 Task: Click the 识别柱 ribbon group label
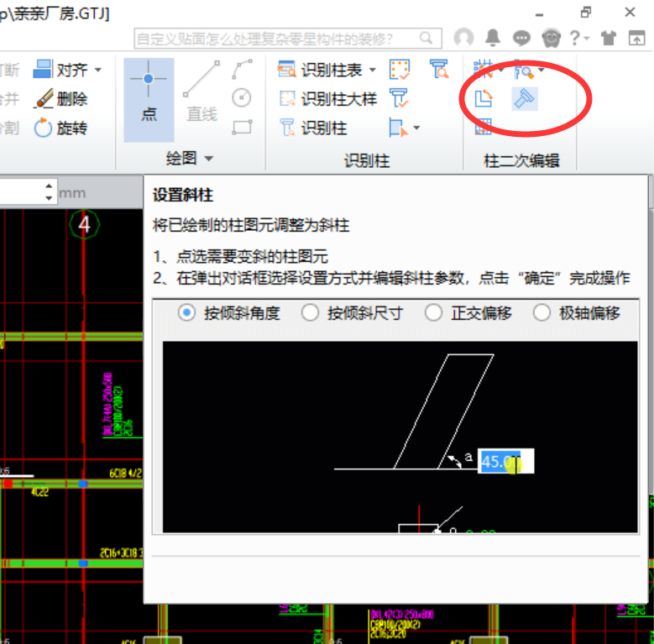coord(367,160)
